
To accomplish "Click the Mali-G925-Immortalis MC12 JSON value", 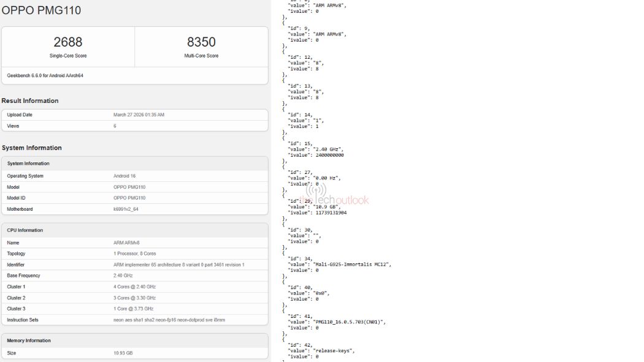I will coord(351,264).
